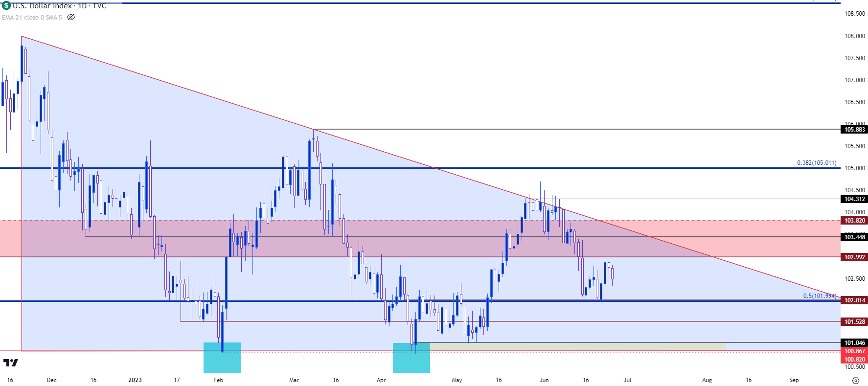Screen dimensions: 868x386
Task: Click the Mar date label on time axis
Action: (x=294, y=380)
